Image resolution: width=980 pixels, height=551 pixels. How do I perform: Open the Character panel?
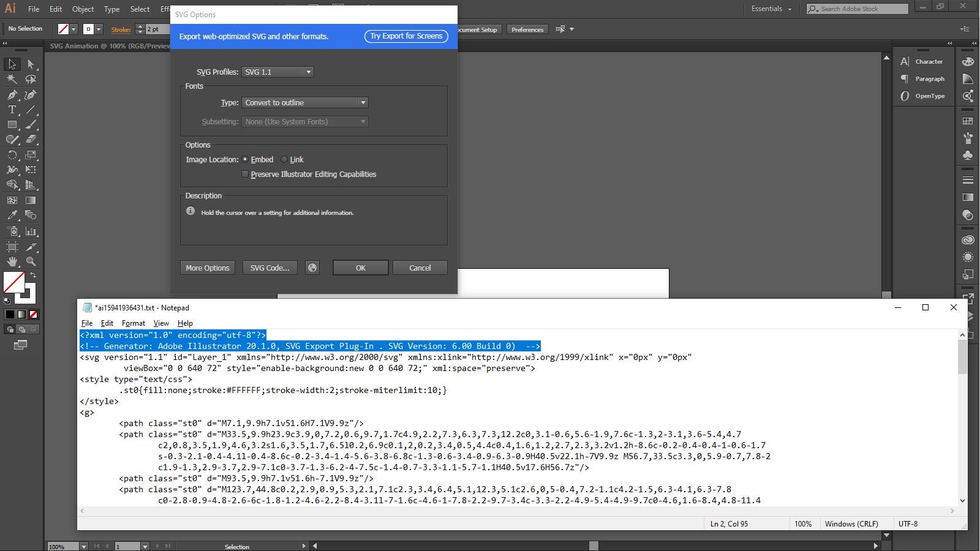(x=922, y=62)
